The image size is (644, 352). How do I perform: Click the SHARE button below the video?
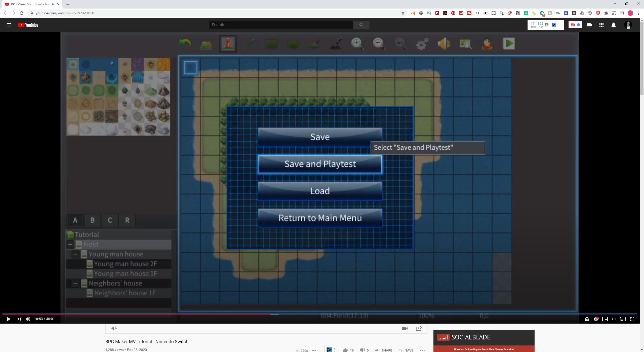coord(383,350)
